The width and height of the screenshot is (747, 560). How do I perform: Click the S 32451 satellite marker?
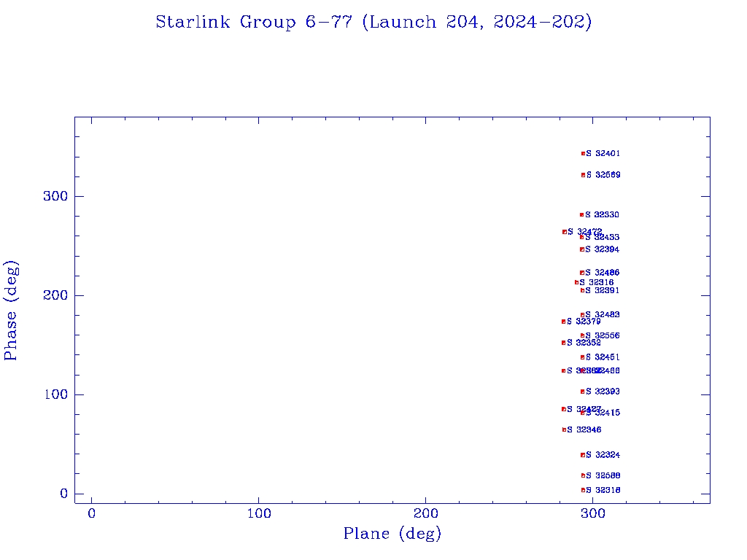(582, 357)
